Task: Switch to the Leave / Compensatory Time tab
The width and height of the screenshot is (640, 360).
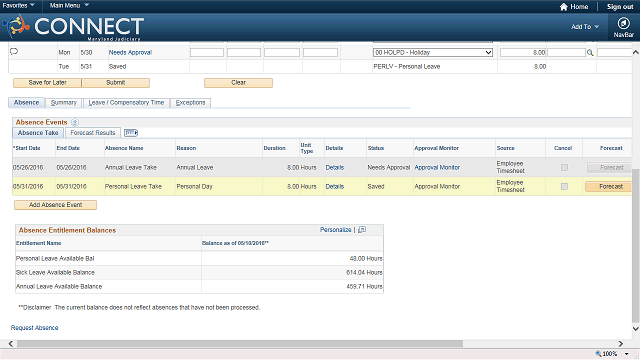Action: coord(126,102)
